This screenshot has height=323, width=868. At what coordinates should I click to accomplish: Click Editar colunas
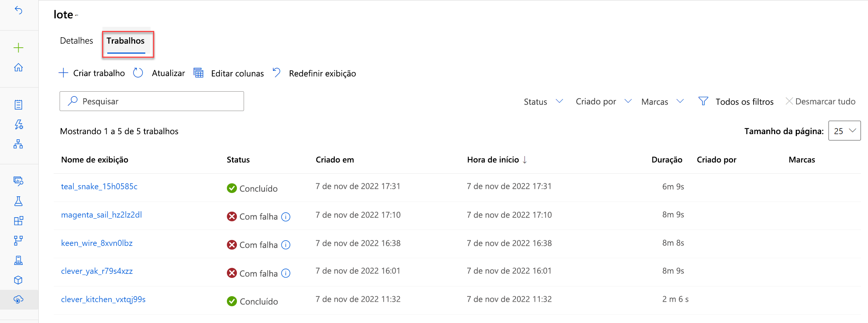[x=237, y=73]
